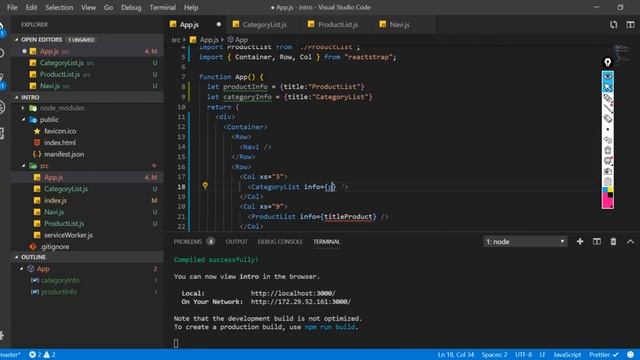
Task: Collapse the INTRO folder section
Action: 16,97
